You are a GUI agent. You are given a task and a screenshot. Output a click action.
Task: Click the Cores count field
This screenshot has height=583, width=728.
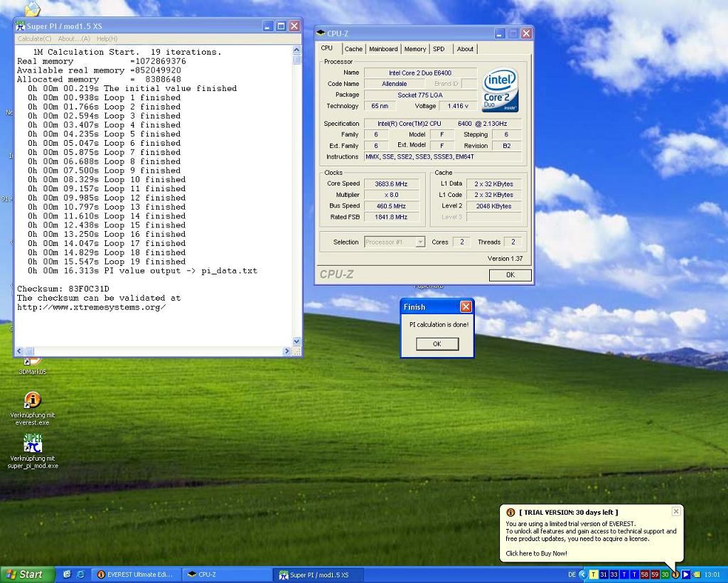[x=461, y=242]
